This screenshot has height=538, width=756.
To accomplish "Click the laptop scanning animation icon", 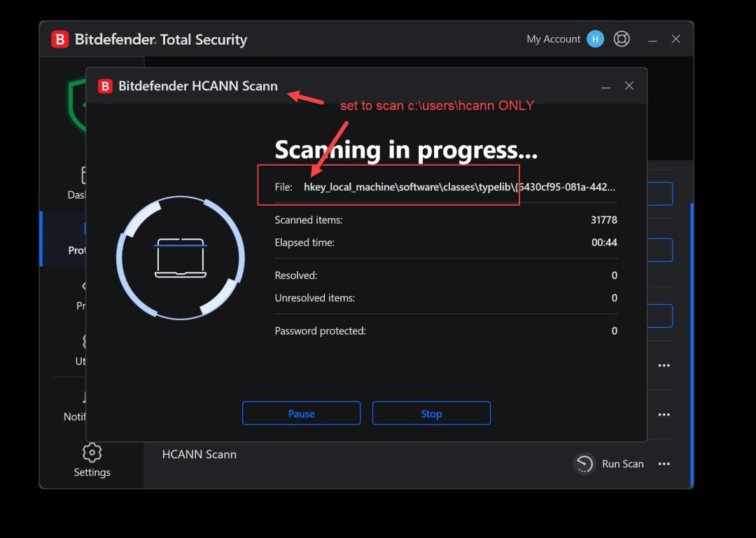I will [181, 258].
